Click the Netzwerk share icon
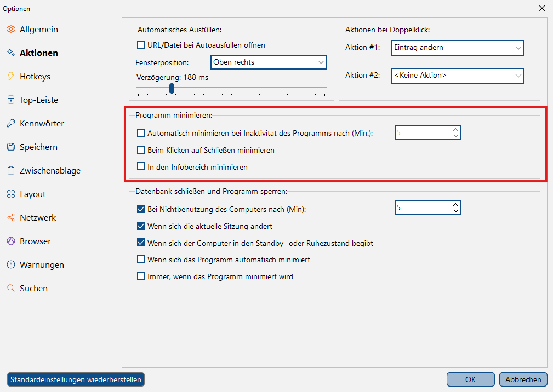 coord(11,217)
